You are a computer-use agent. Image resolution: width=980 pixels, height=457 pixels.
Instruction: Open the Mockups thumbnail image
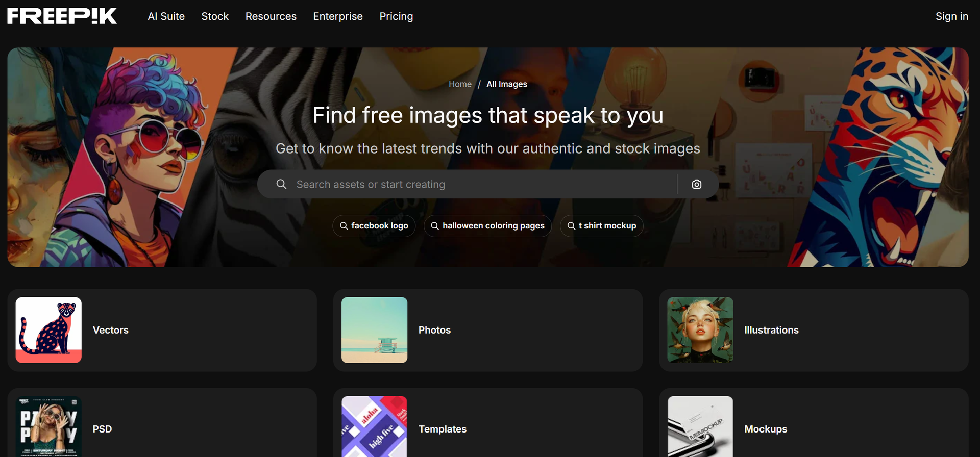pyautogui.click(x=700, y=426)
